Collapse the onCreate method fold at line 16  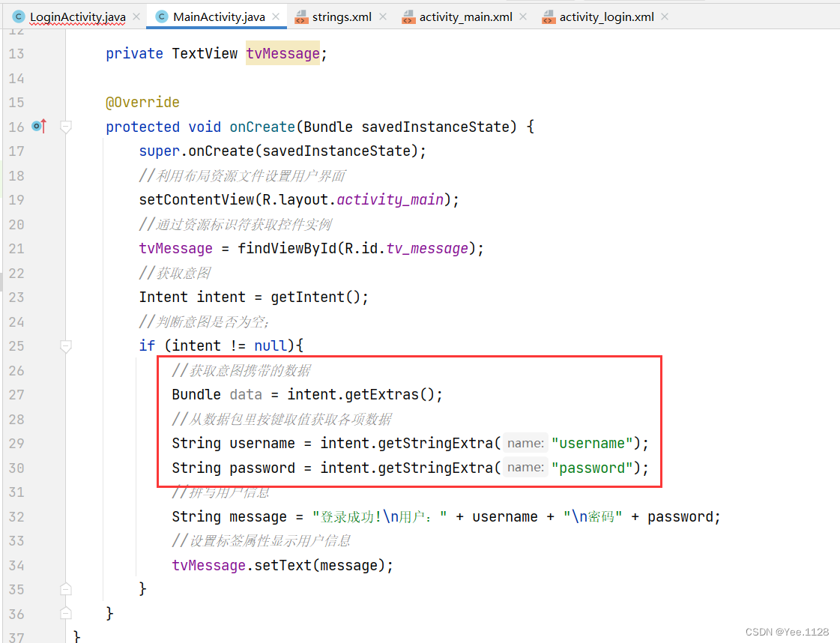point(66,127)
